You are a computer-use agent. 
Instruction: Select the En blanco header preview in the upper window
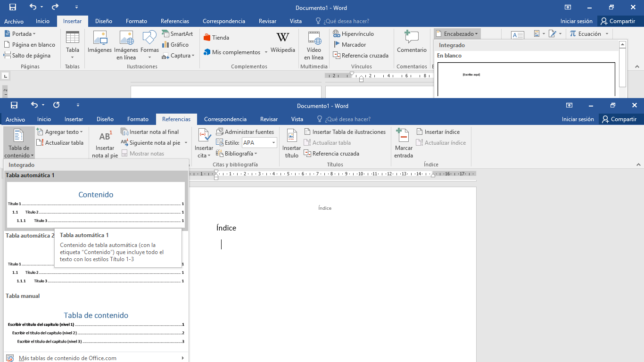526,79
